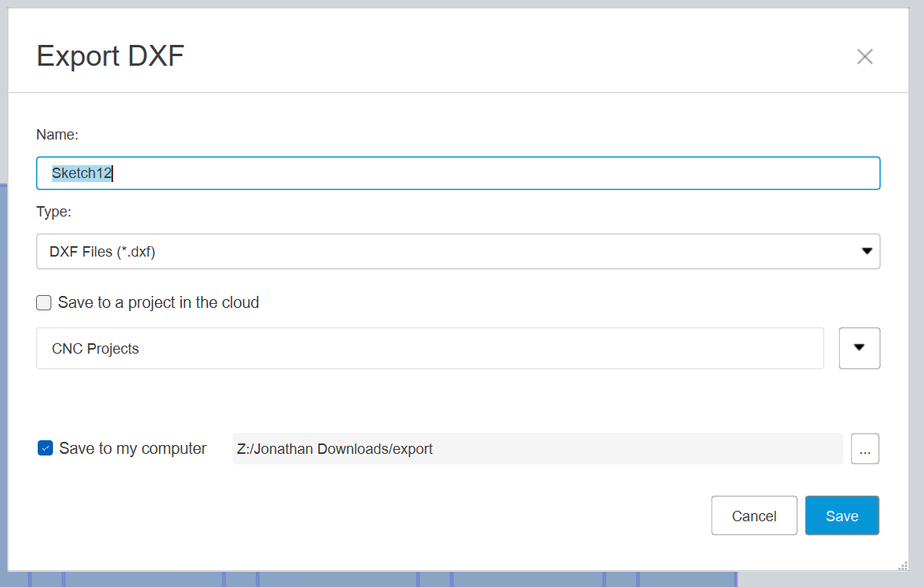Click the CNC Projects project field
The image size is (924, 587).
click(429, 349)
